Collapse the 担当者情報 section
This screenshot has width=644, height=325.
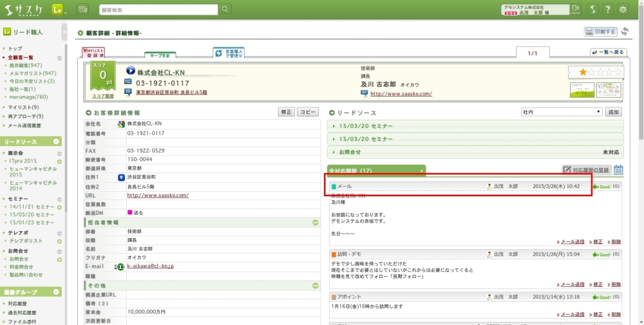point(316,223)
